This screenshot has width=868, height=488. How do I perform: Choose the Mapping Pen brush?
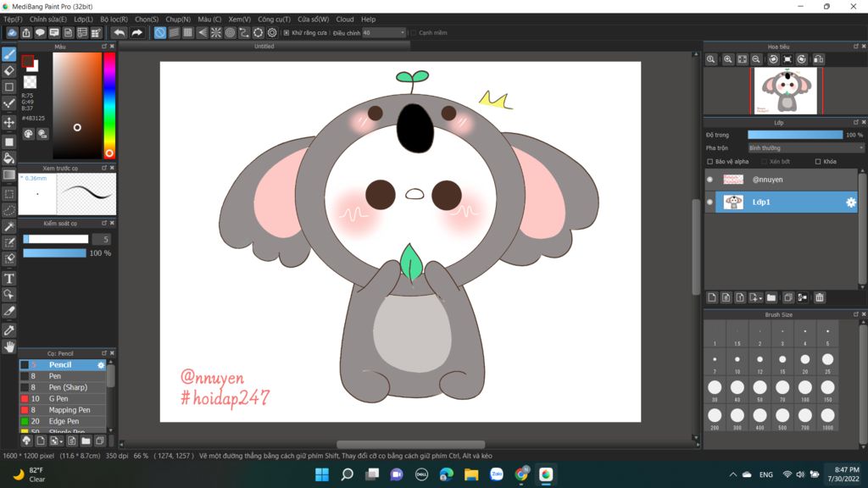[63, 410]
